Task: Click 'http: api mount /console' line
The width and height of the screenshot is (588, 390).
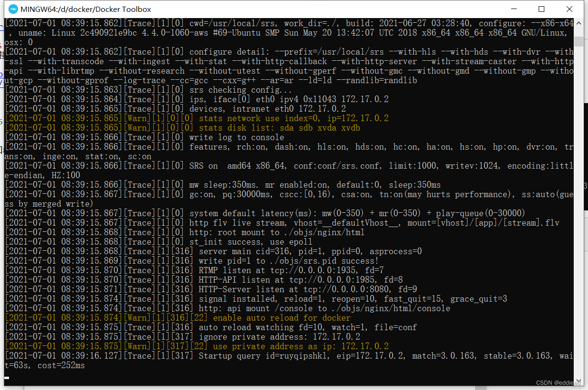Action: [227, 308]
